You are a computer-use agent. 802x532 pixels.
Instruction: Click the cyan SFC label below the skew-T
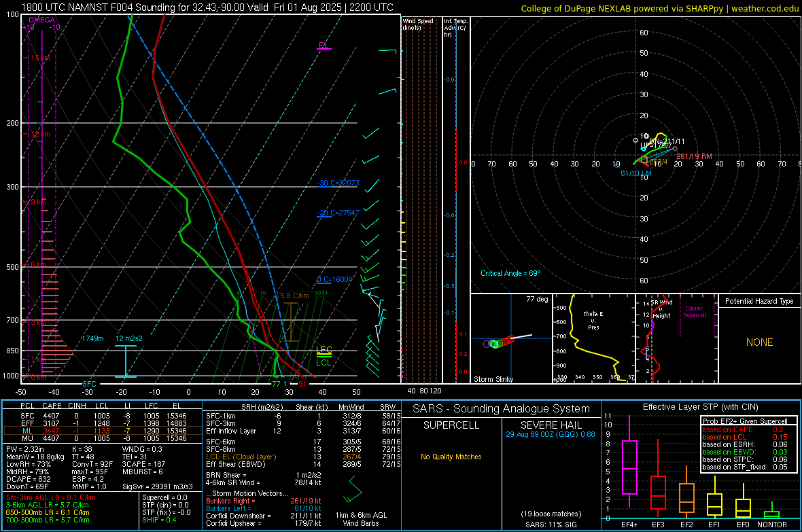coord(89,384)
